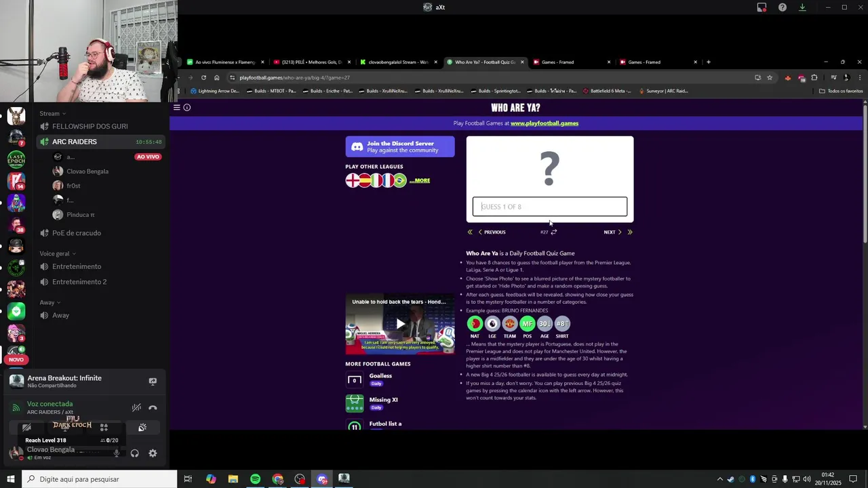Toggle Discord microphone mute
The width and height of the screenshot is (868, 488).
[x=117, y=453]
